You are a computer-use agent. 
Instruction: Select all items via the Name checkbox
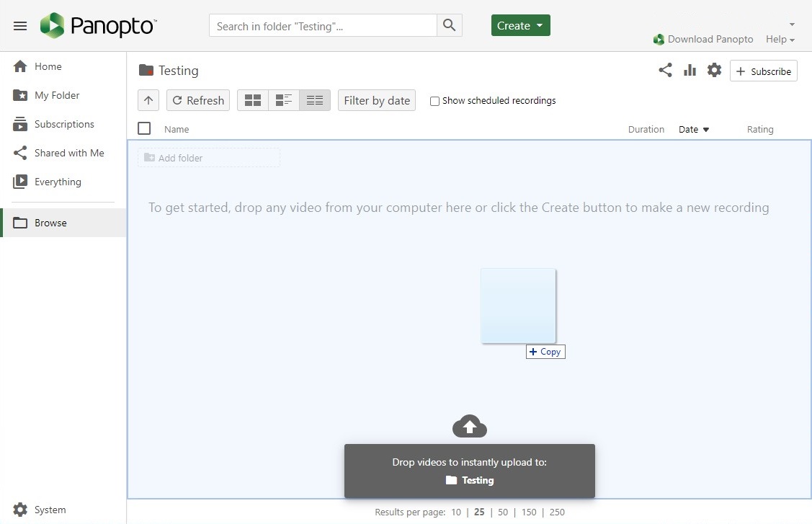143,128
